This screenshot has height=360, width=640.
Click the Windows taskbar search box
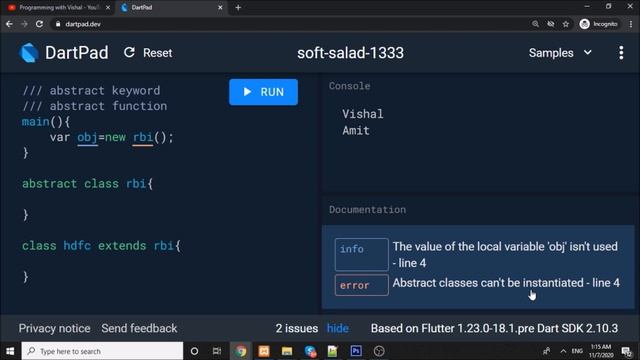102,351
